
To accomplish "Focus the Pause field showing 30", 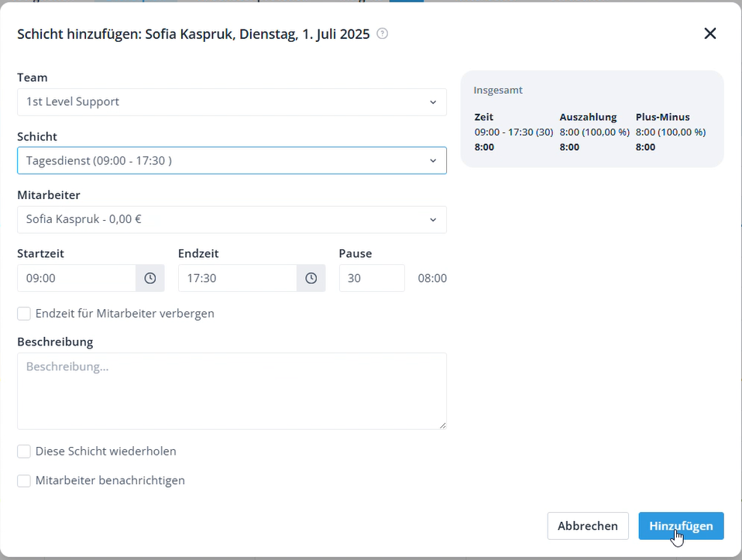I will click(x=372, y=278).
